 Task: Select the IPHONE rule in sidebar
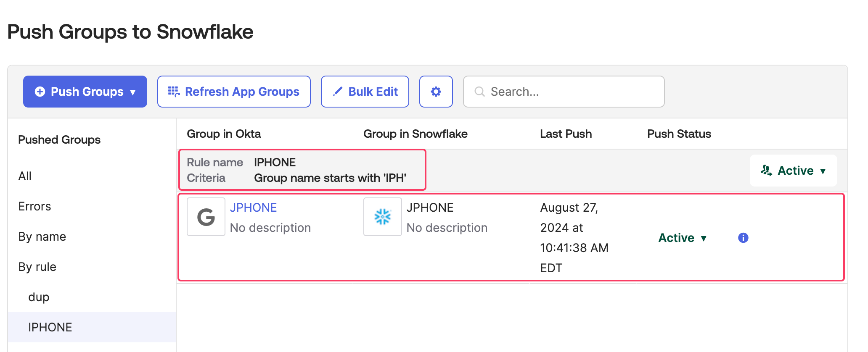(x=50, y=327)
